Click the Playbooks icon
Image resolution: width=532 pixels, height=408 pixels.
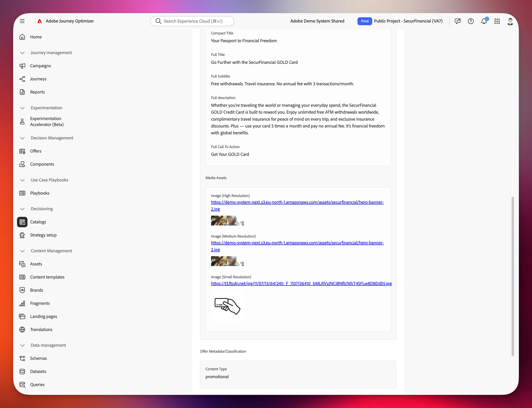click(22, 193)
